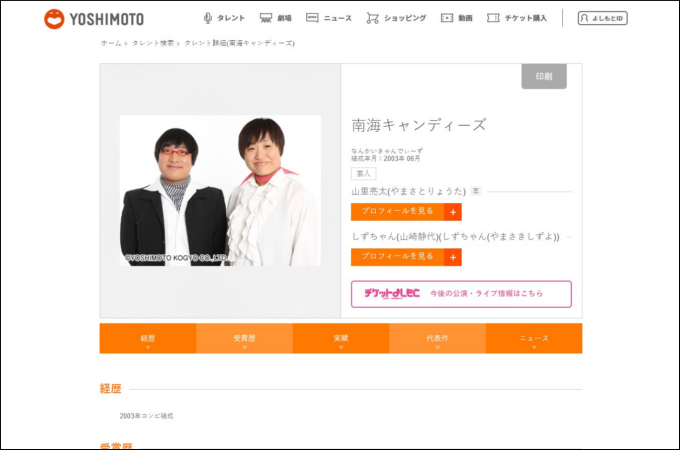Go to ホーム in the breadcrumb
680x450 pixels.
coord(111,43)
